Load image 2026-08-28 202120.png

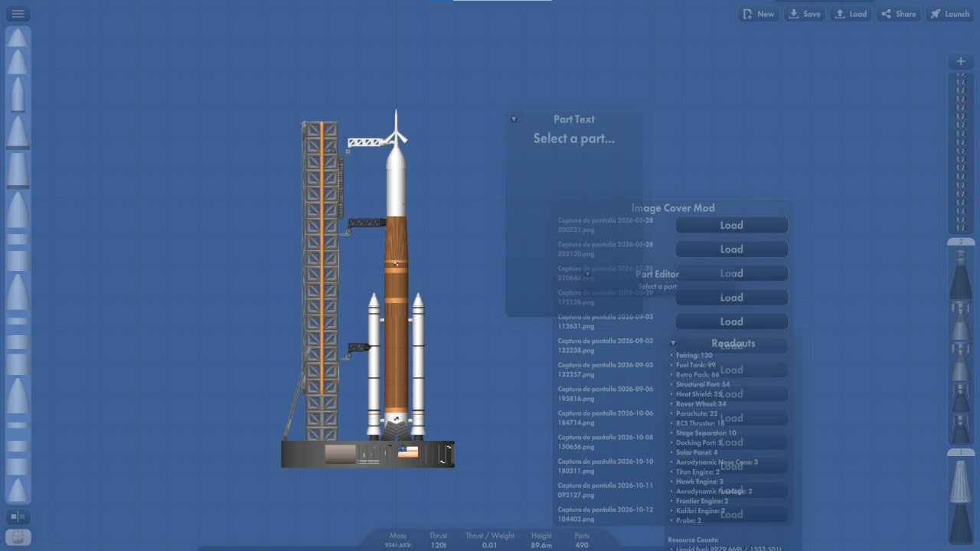tap(731, 249)
